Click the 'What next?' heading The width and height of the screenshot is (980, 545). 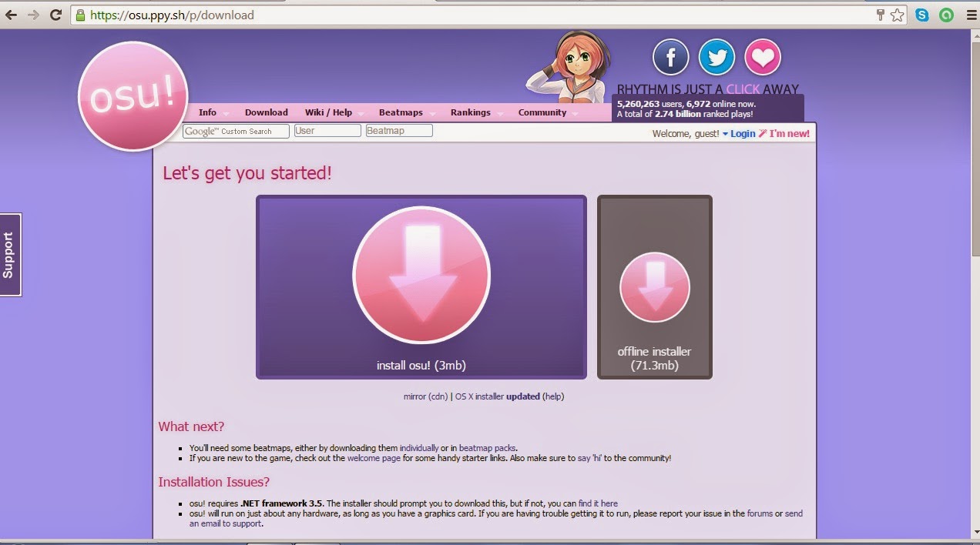(191, 426)
